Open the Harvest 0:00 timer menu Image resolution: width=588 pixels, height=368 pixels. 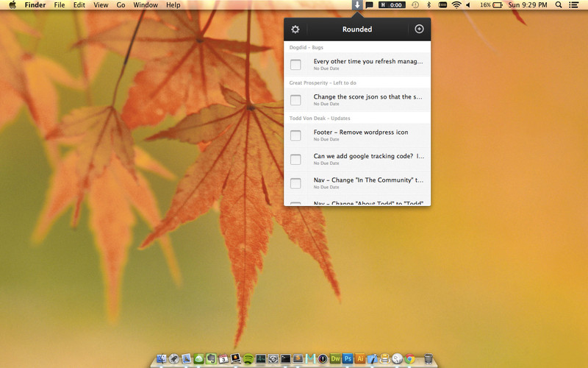392,5
